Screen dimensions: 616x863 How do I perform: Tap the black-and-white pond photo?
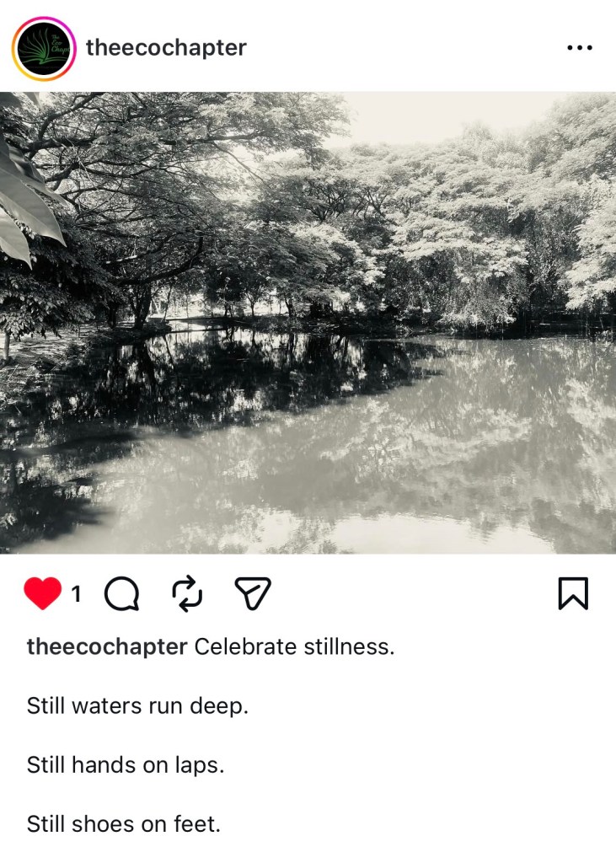(x=308, y=322)
